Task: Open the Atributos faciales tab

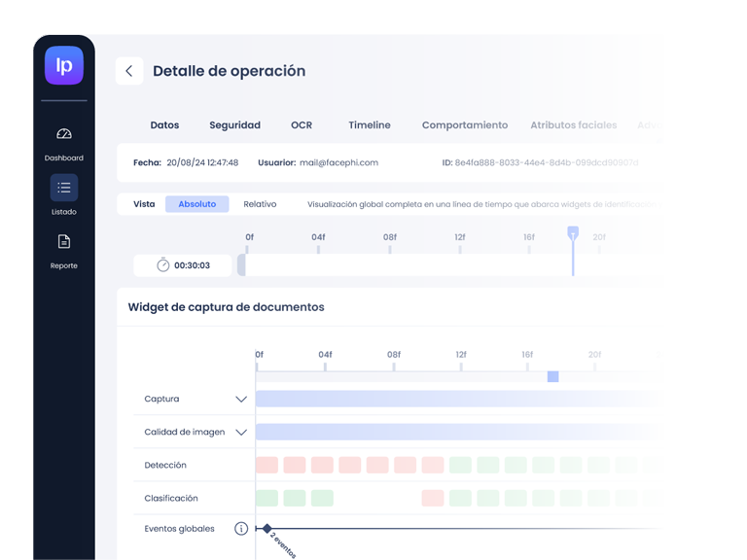Action: [574, 124]
